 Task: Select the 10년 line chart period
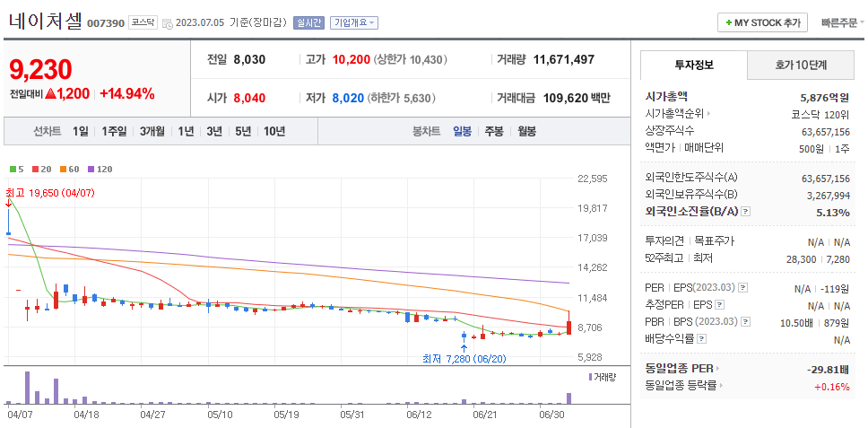pos(274,132)
